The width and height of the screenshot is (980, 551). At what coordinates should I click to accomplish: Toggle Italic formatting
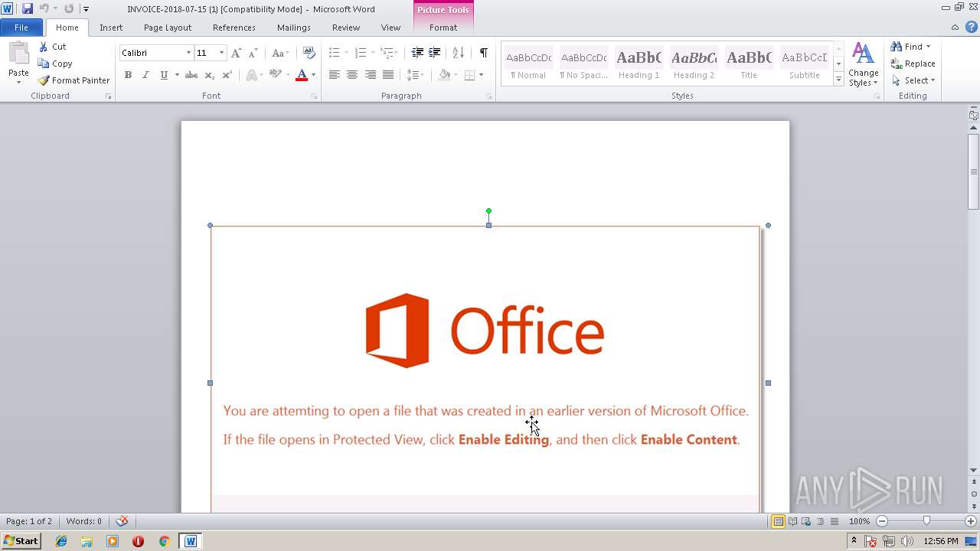coord(145,75)
